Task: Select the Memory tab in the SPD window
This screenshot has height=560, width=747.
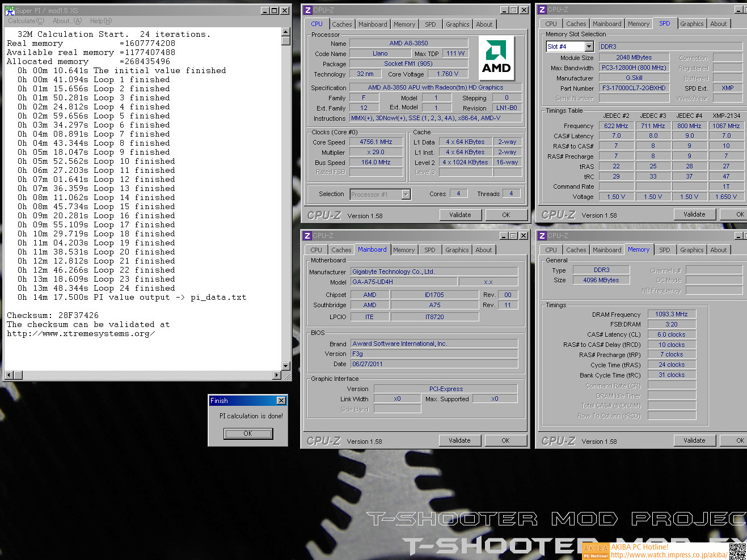Action: click(x=639, y=24)
